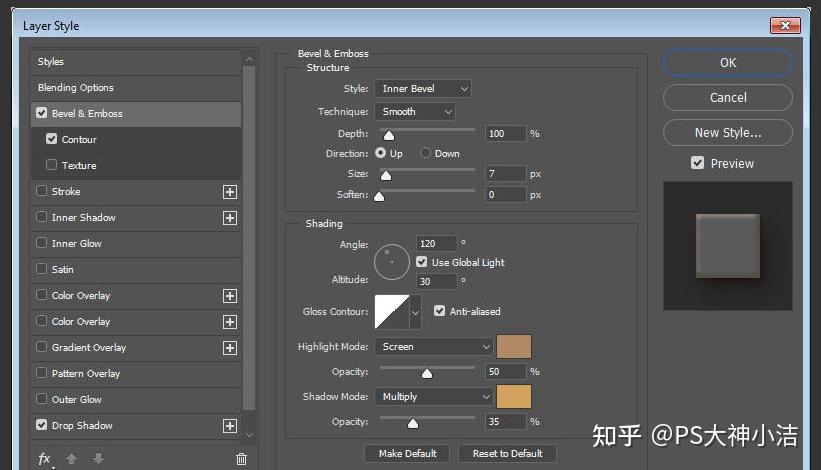The width and height of the screenshot is (821, 470).
Task: Expand the Gloss Contour picker arrow
Action: 415,312
